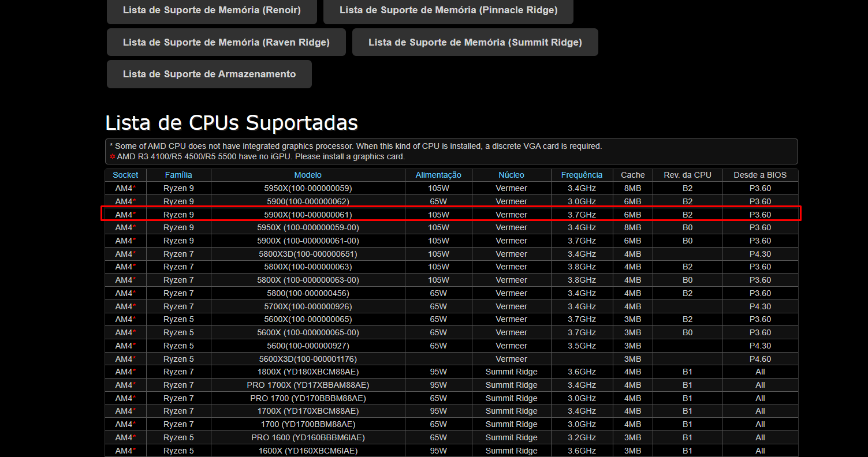Open Lista de Suporte de Memória (Pinnacle Ridge)
The width and height of the screenshot is (868, 457).
click(x=448, y=10)
